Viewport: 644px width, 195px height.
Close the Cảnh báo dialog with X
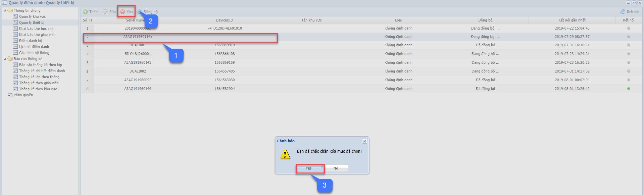pos(364,141)
